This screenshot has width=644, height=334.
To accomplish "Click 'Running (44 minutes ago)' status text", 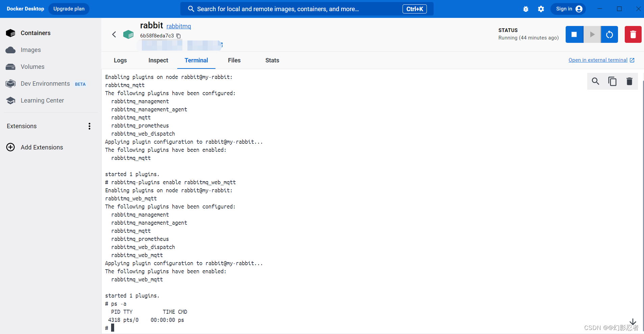I will pyautogui.click(x=529, y=38).
